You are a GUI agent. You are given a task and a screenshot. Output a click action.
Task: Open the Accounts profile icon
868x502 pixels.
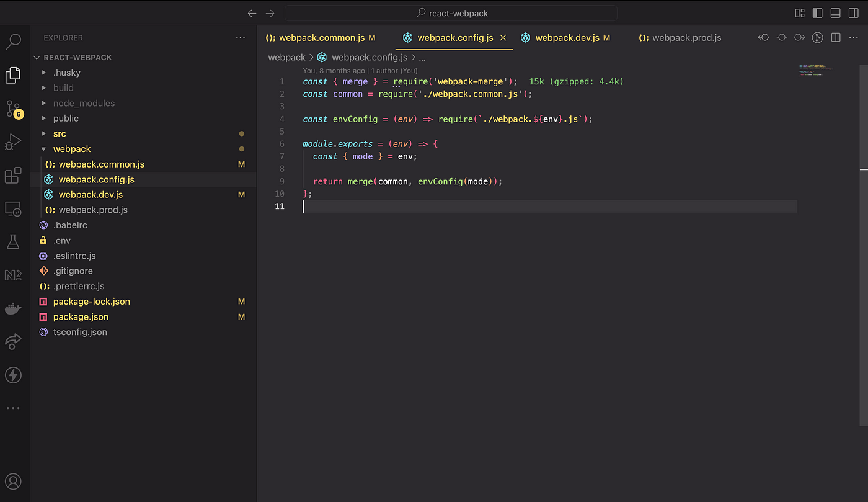13,481
